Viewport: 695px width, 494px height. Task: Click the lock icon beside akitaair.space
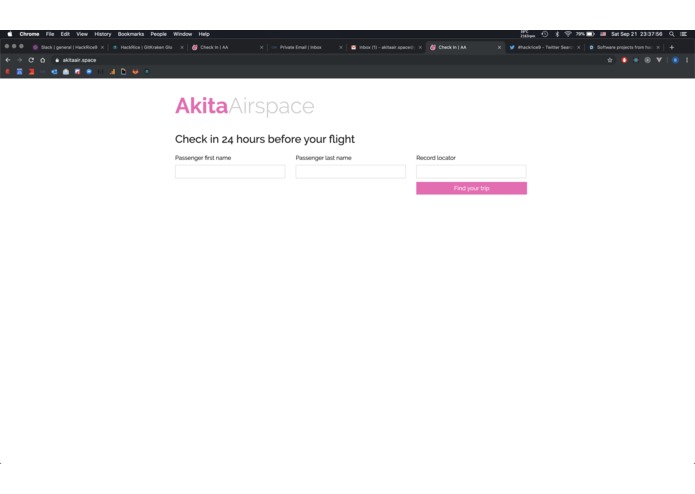coord(57,60)
